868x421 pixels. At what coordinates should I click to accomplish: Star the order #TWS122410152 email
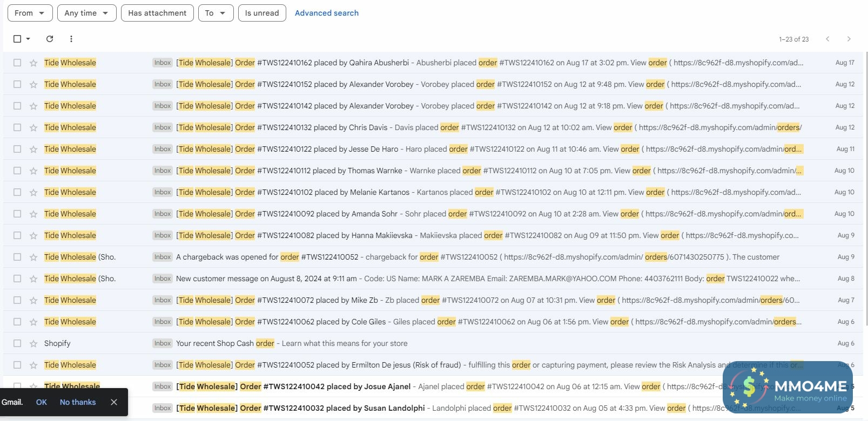tap(33, 84)
